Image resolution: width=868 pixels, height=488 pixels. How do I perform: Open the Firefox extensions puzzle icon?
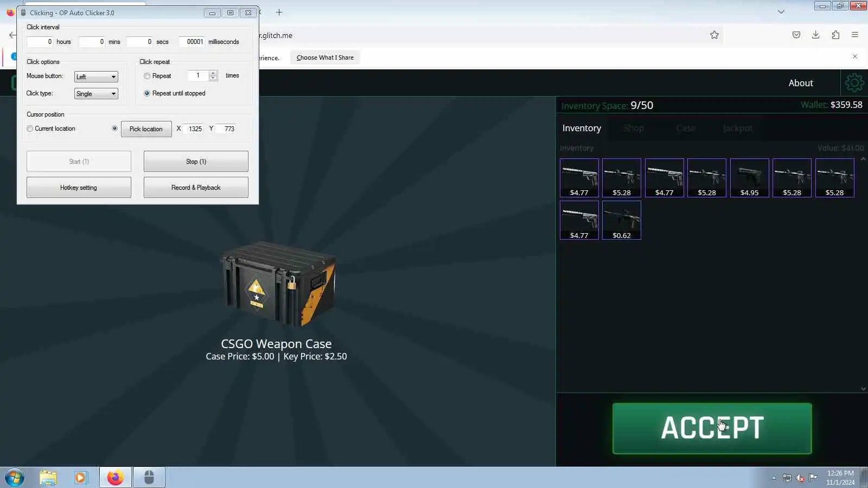pos(835,35)
